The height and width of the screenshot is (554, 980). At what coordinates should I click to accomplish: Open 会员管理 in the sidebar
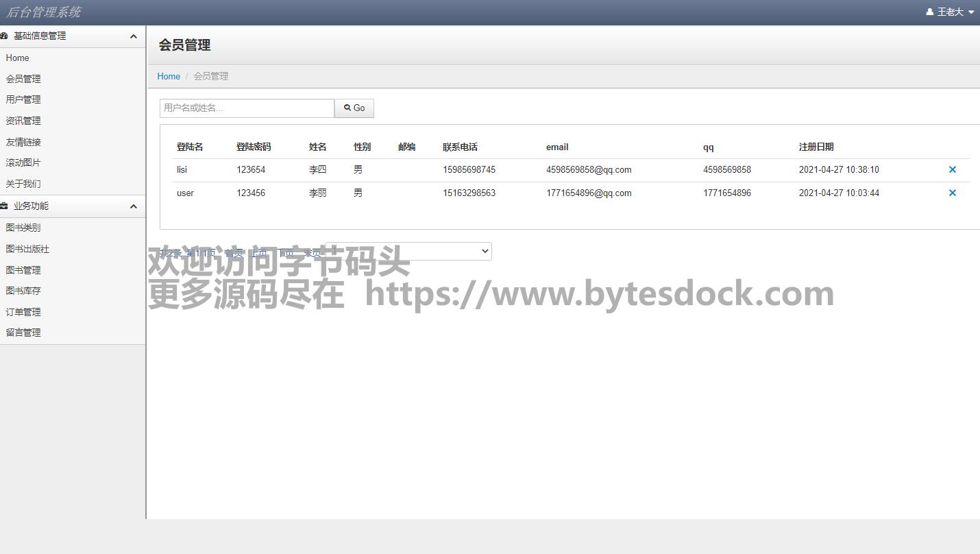(x=23, y=79)
